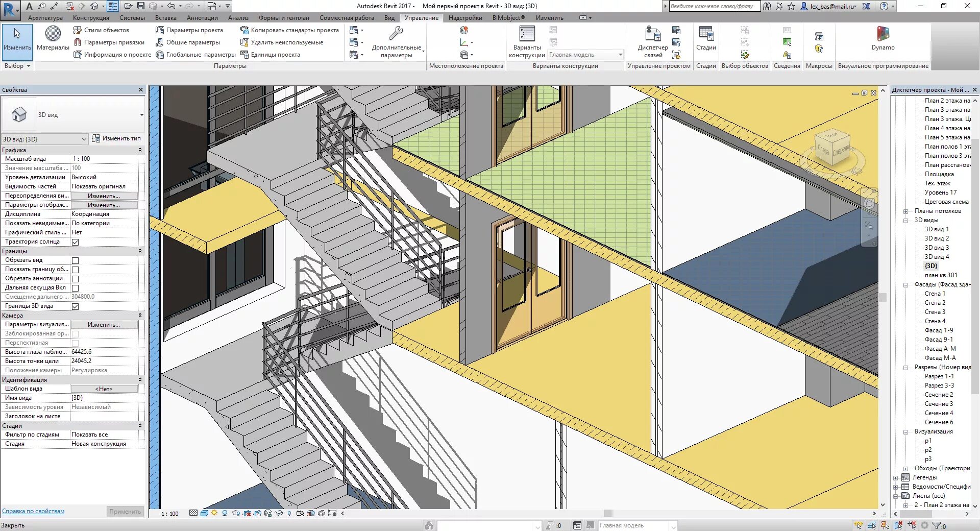Image resolution: width=980 pixels, height=531 pixels.
Task: Click the selection filter funnel in status bar
Action: [936, 525]
